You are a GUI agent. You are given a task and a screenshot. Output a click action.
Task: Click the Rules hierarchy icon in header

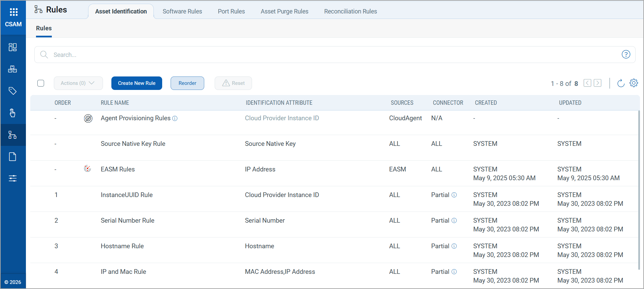38,9
